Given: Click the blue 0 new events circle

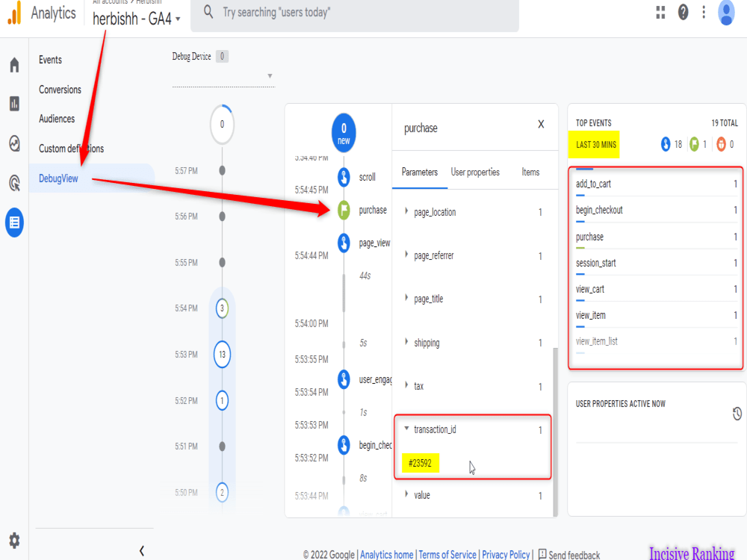Looking at the screenshot, I should (x=344, y=133).
